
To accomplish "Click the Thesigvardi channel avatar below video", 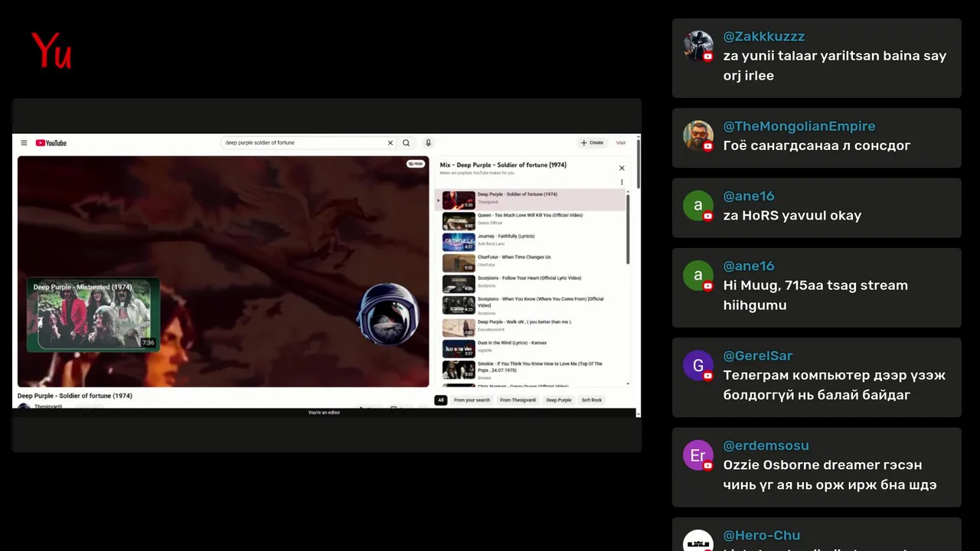I will [x=24, y=406].
